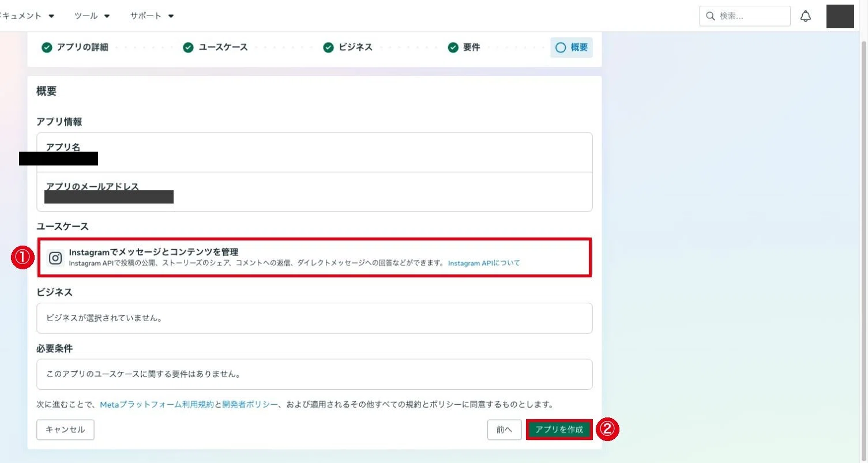Image resolution: width=868 pixels, height=463 pixels.
Task: Click the 前へ button
Action: click(505, 430)
